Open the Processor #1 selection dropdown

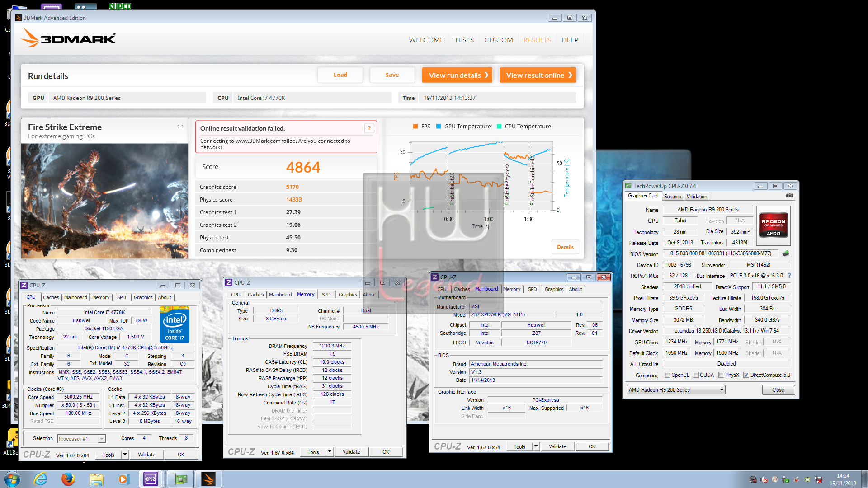coord(81,439)
